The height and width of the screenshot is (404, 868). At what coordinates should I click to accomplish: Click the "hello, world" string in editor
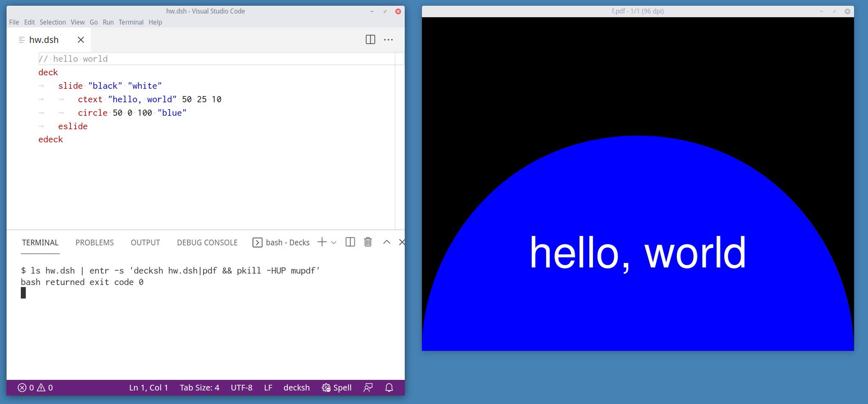(x=142, y=100)
